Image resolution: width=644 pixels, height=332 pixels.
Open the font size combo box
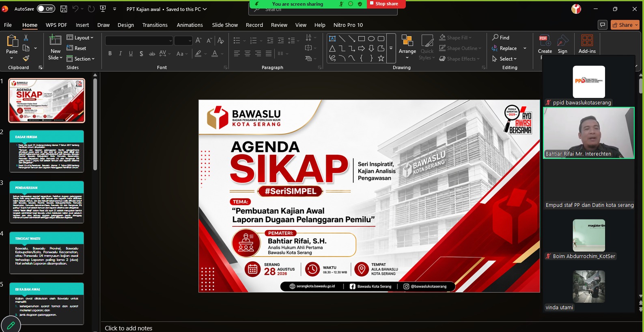pos(183,40)
